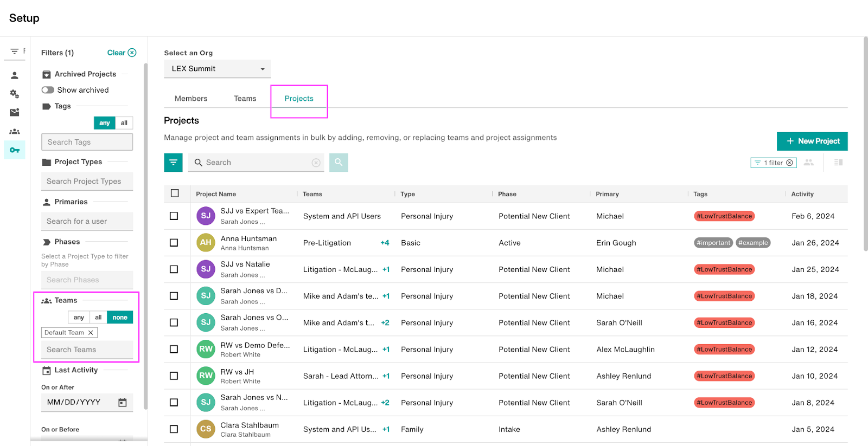The width and height of the screenshot is (868, 446).
Task: Click SJ avatar for SJJ vs Natalie
Action: 206,269
